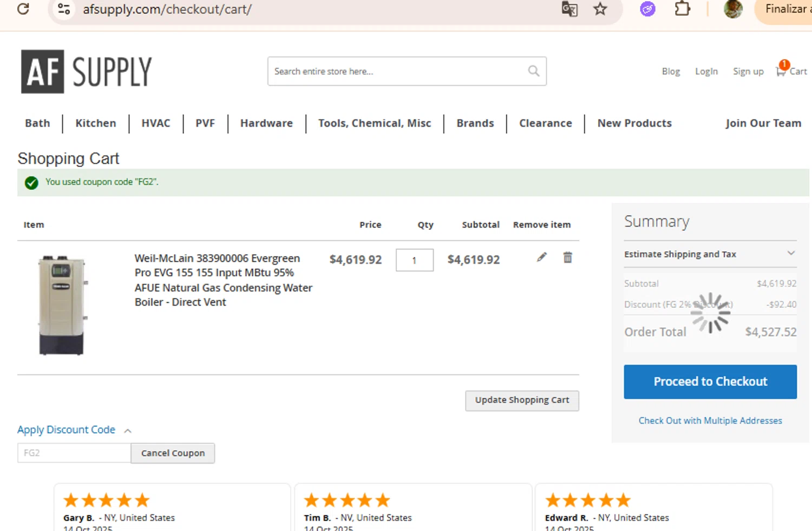Click the AF Supply logo
812x531 pixels.
click(87, 72)
